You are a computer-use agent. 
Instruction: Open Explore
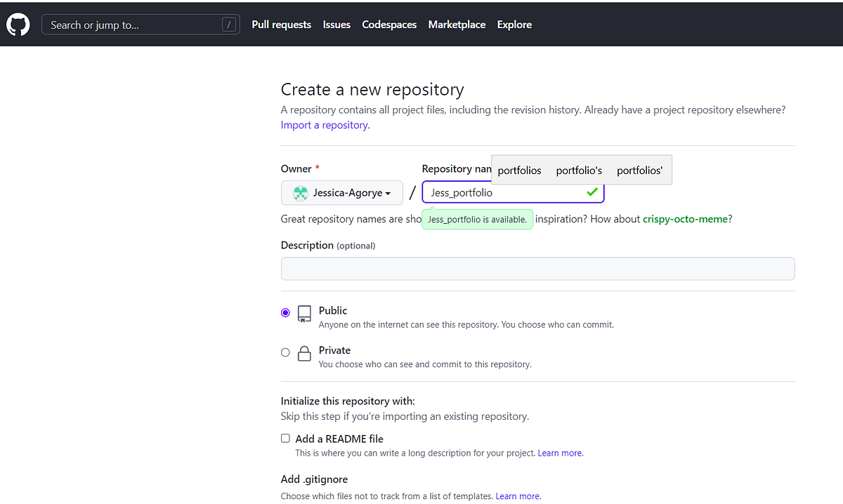514,24
